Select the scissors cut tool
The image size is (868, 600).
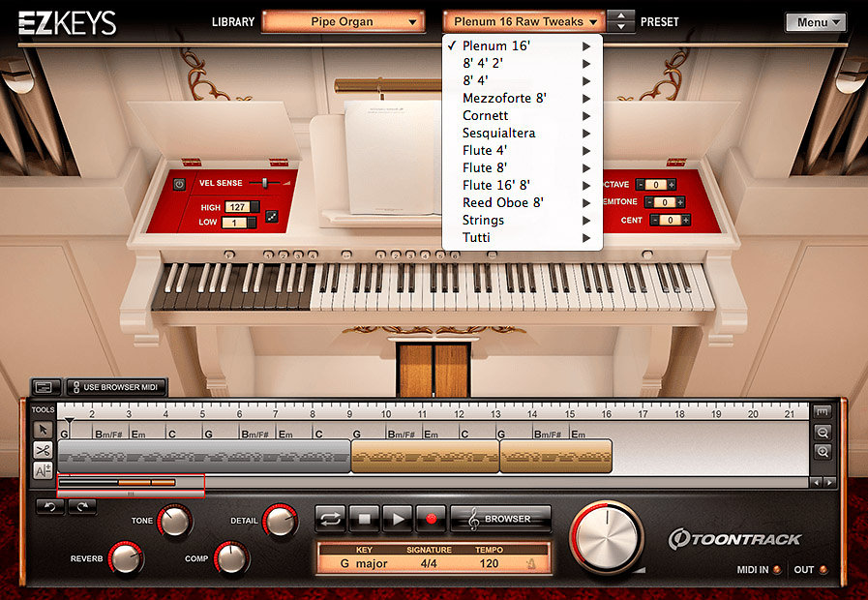44,450
